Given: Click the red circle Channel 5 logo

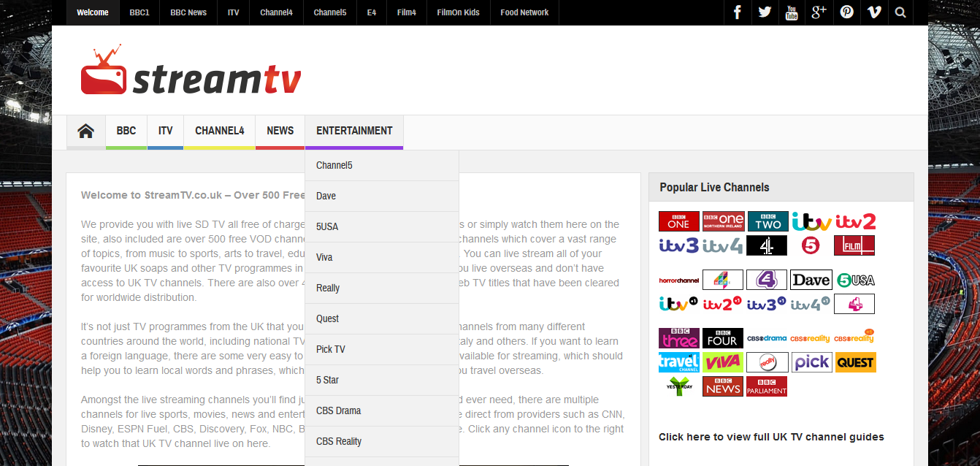Looking at the screenshot, I should click(x=811, y=245).
